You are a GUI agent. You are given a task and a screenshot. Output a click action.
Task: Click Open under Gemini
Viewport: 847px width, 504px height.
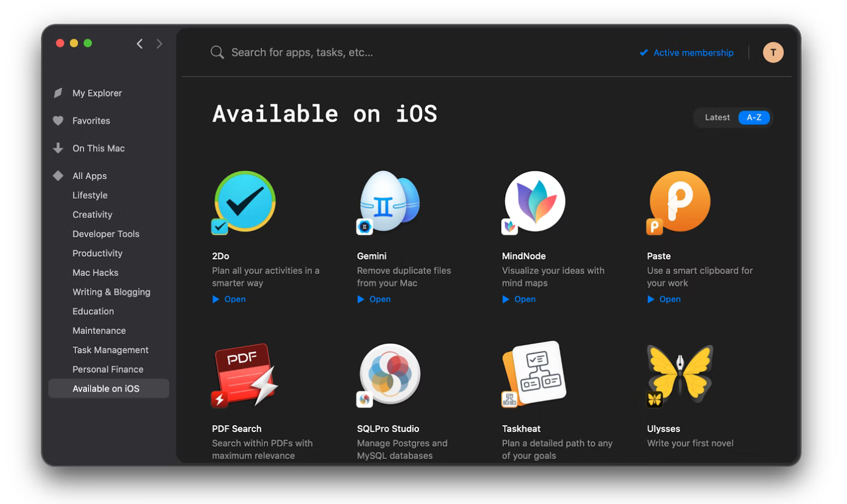pyautogui.click(x=380, y=299)
